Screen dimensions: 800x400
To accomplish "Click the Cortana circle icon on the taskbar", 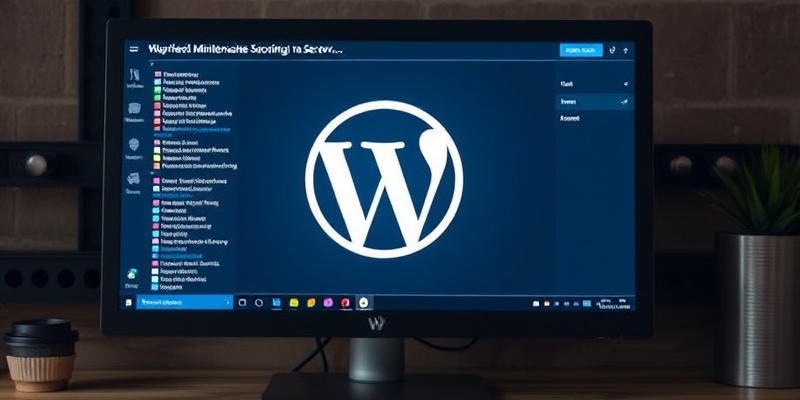I will [259, 303].
